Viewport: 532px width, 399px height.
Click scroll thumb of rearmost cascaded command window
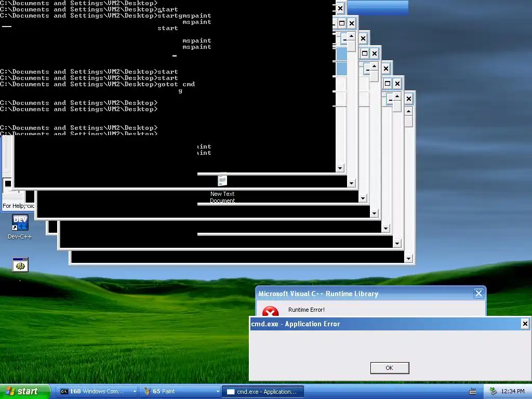[x=408, y=122]
